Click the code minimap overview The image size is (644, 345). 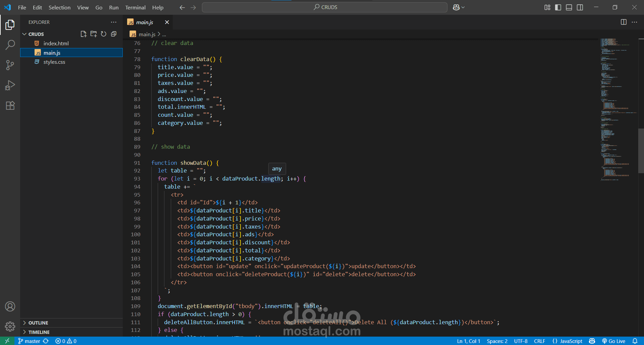pos(619,109)
